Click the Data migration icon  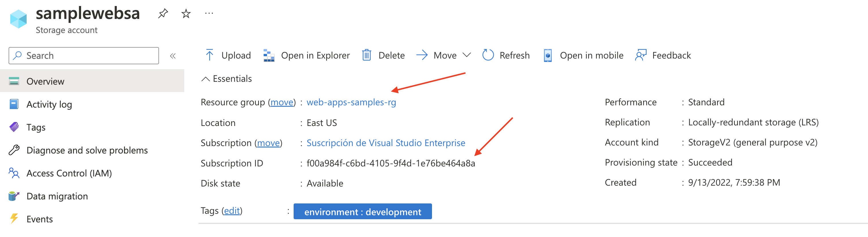[x=14, y=196]
